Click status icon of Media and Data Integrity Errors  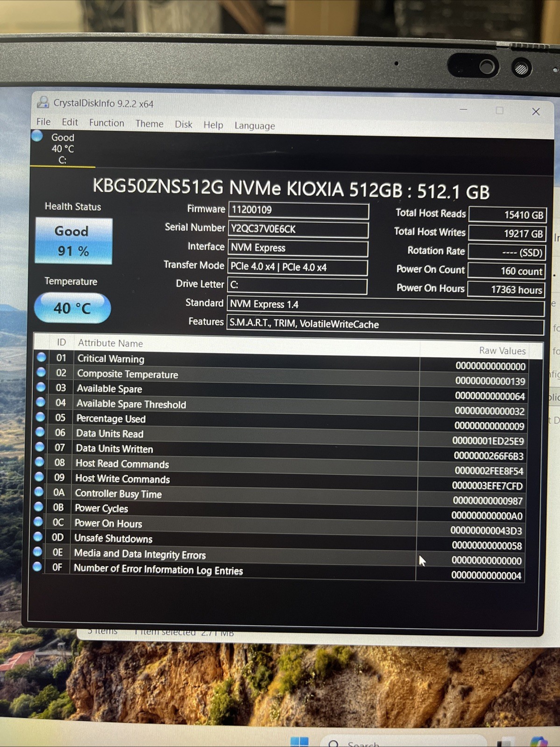pyautogui.click(x=38, y=551)
